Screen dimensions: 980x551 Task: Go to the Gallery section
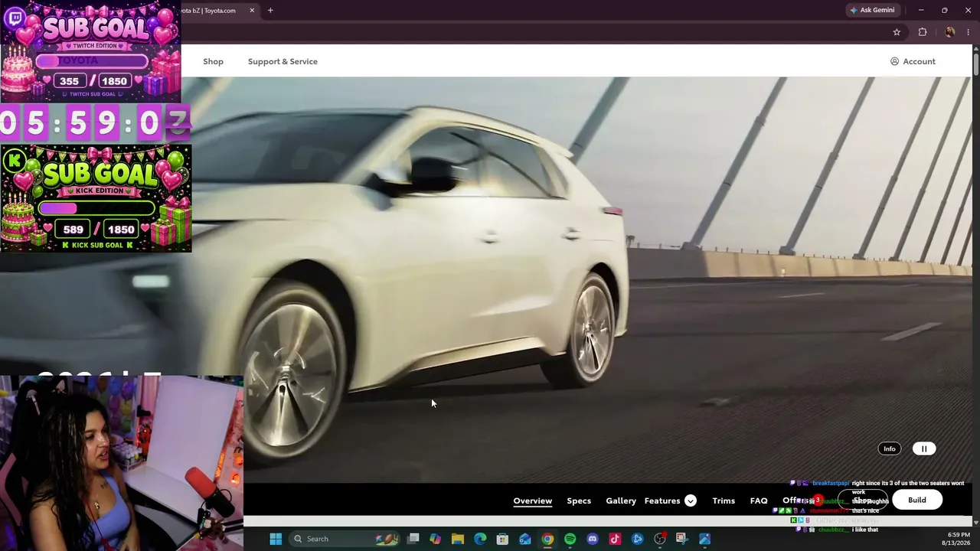click(621, 500)
